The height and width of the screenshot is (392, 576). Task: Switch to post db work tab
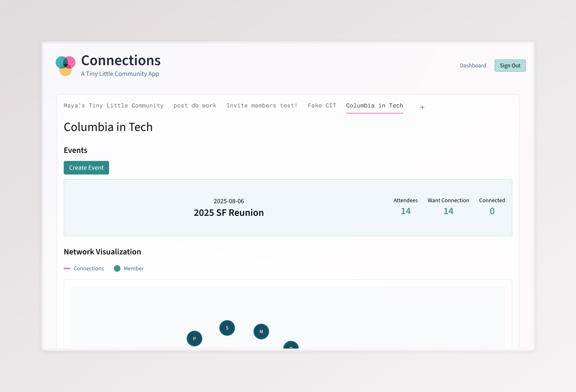click(x=195, y=106)
